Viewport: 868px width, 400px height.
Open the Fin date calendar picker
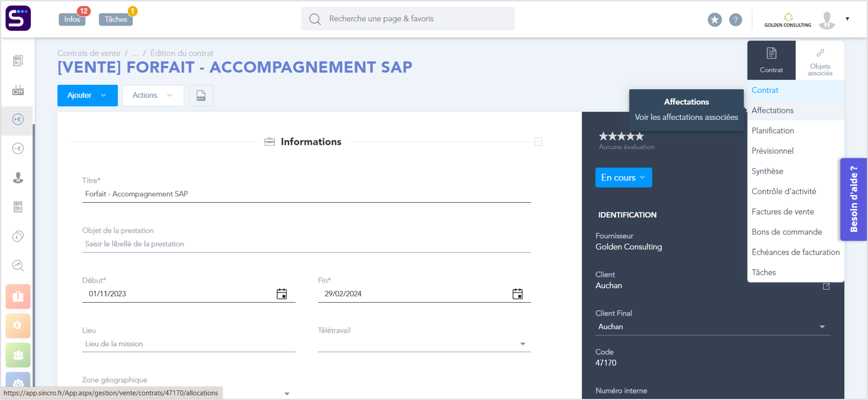pyautogui.click(x=518, y=294)
